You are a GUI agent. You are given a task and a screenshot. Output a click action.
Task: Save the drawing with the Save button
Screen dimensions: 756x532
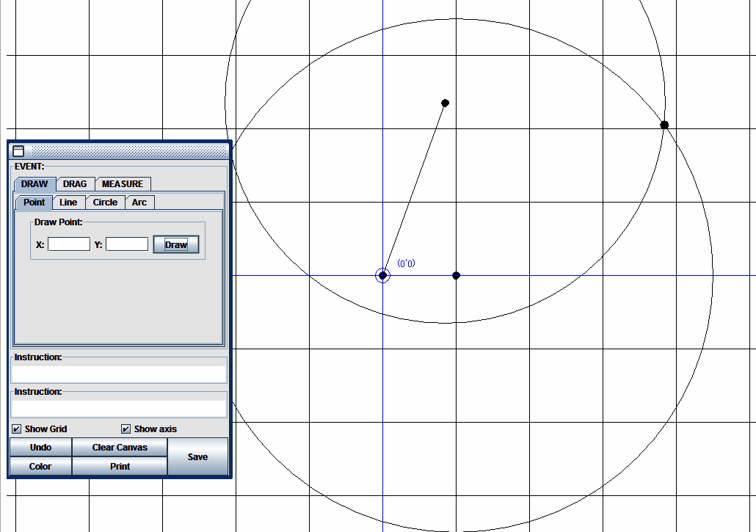point(197,456)
